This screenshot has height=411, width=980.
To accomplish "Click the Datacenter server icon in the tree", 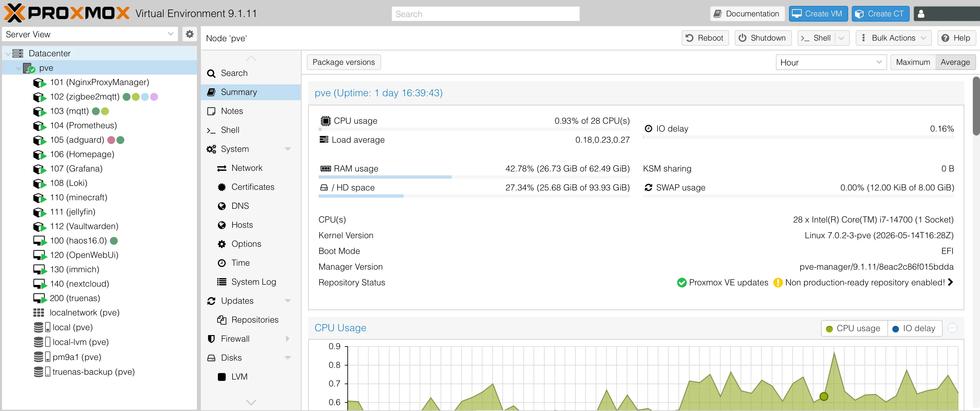I will point(18,53).
